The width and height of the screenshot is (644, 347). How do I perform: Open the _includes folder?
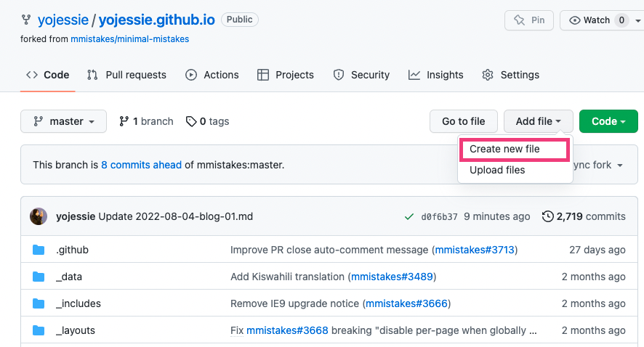pyautogui.click(x=79, y=303)
